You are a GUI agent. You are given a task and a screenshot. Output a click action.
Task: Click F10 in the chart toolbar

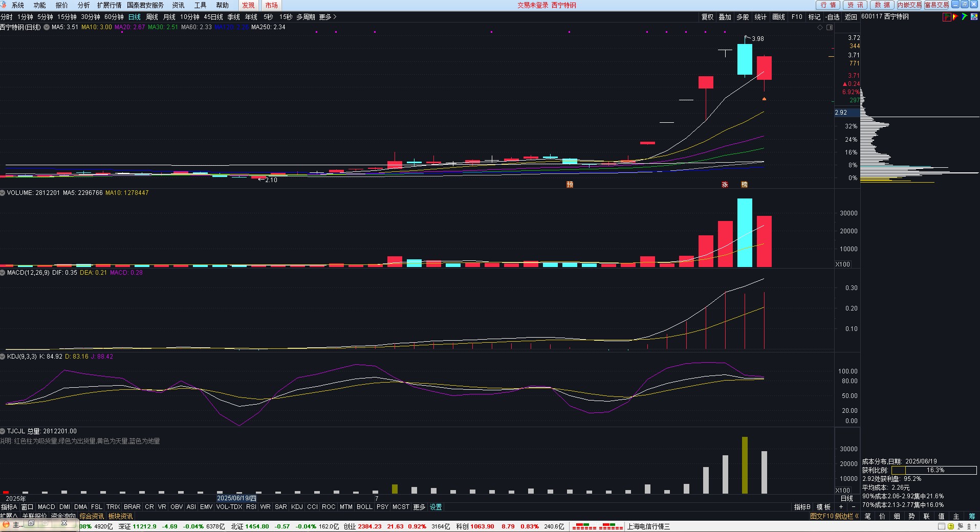click(x=797, y=17)
